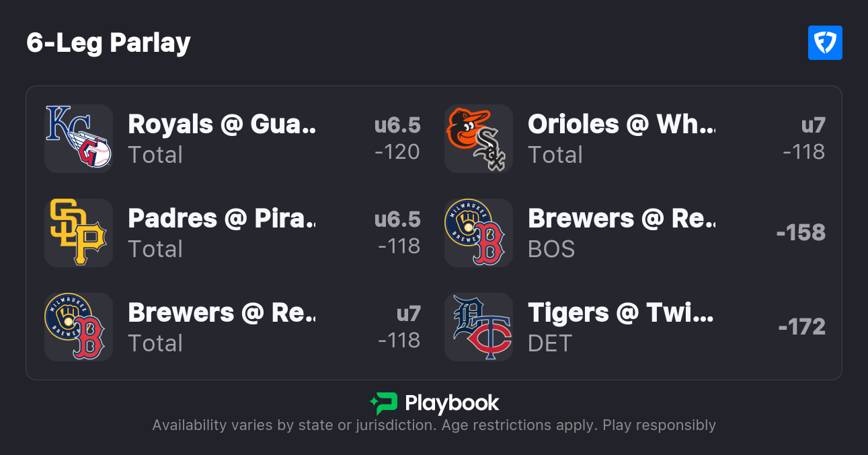The height and width of the screenshot is (455, 868).
Task: Click the Brewers logo next to Total u7
Action: pyautogui.click(x=78, y=327)
